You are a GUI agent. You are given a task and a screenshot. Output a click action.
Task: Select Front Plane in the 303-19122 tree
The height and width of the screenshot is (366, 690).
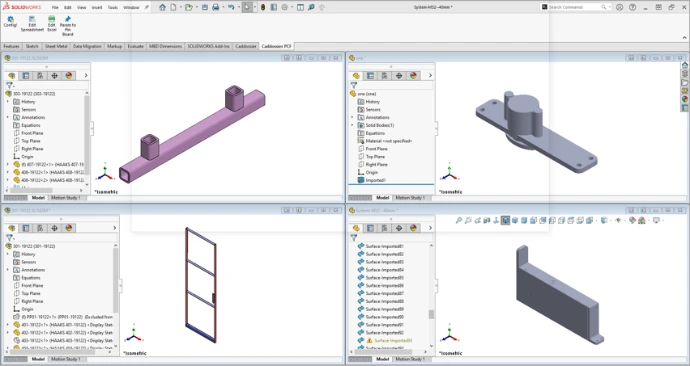(x=32, y=133)
